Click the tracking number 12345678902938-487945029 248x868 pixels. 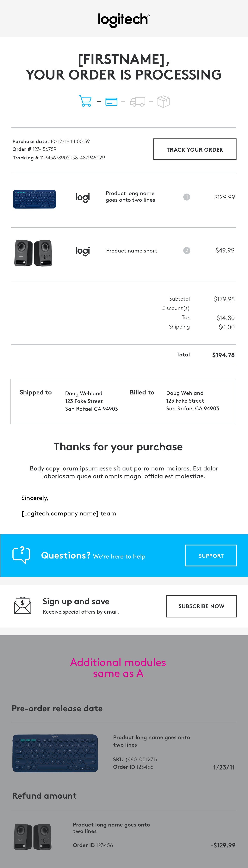pos(72,158)
